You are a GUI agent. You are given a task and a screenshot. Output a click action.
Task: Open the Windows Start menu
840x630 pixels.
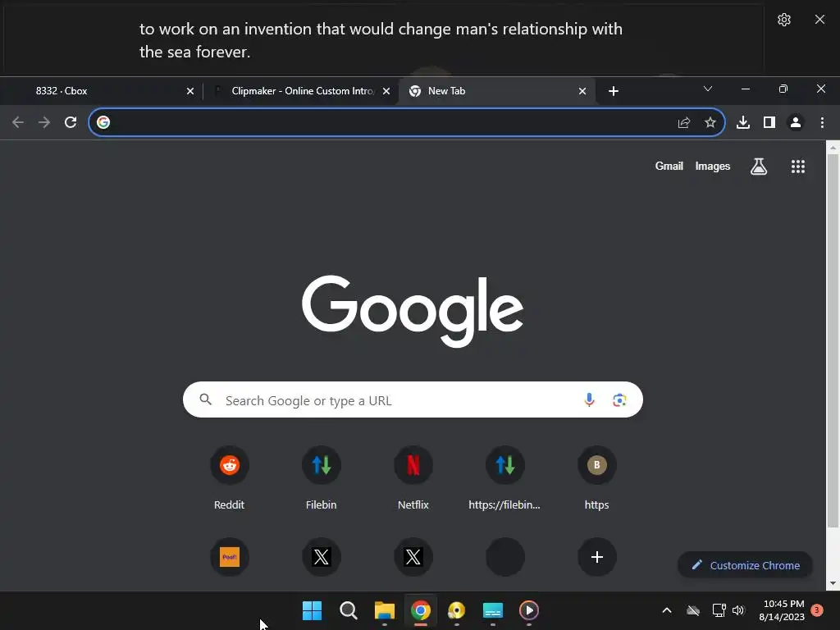[312, 610]
